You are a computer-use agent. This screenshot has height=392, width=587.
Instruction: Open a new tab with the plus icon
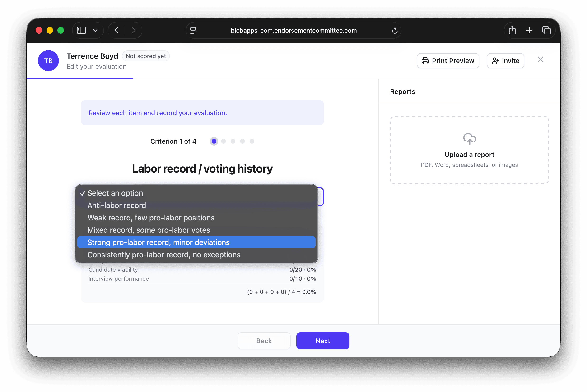529,30
